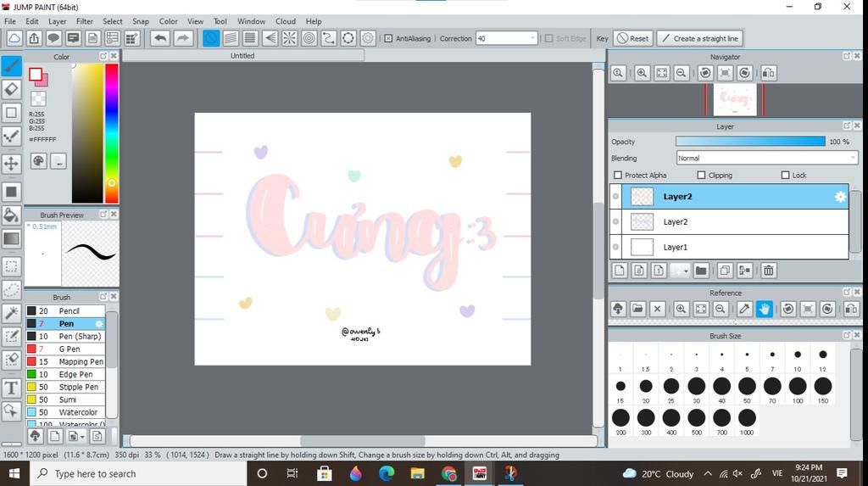The width and height of the screenshot is (868, 486).
Task: Enable parallel lines snap guide
Action: (231, 38)
